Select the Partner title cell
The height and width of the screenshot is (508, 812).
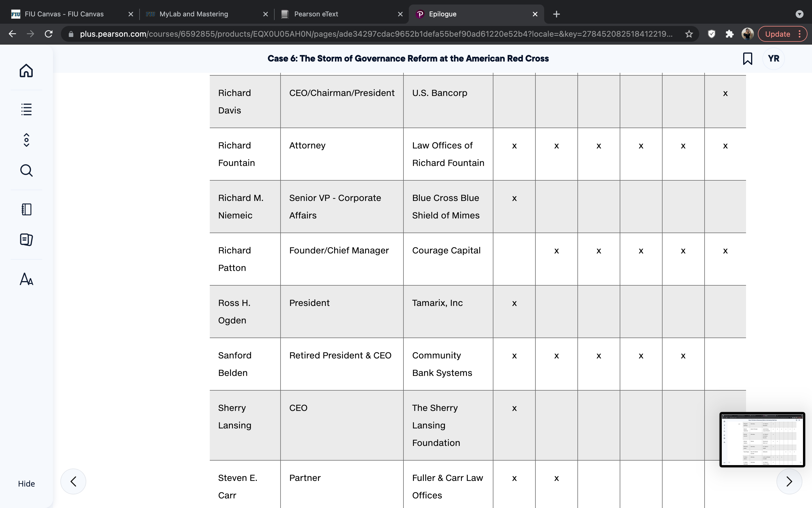(x=342, y=485)
